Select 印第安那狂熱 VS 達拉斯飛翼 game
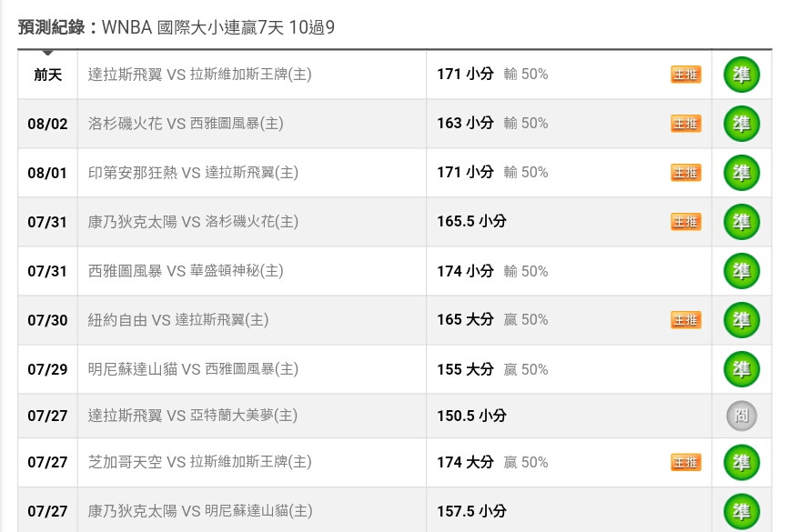The image size is (788, 532). (193, 173)
